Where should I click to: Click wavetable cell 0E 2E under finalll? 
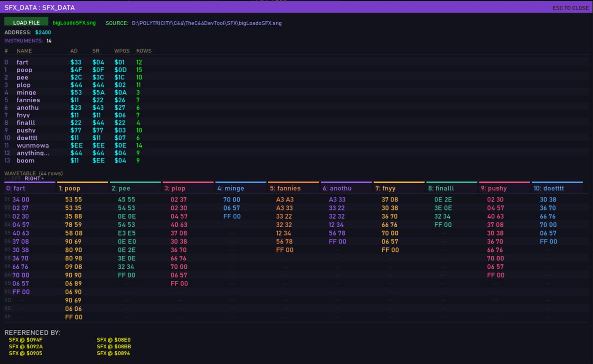(443, 200)
